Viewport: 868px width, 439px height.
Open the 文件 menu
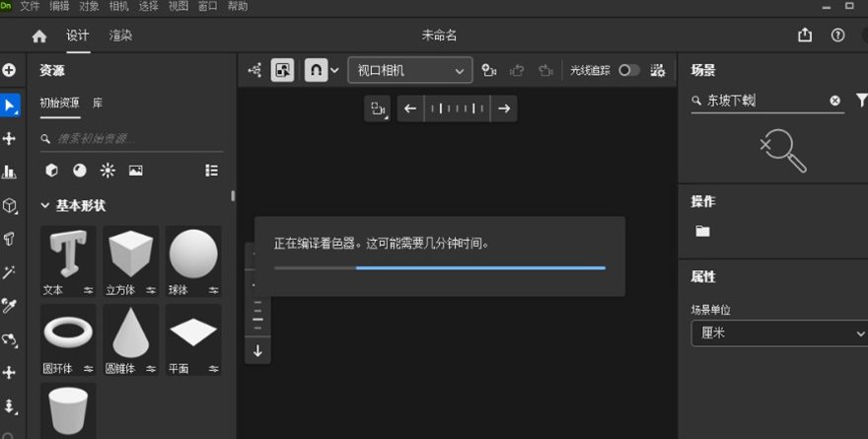[30, 7]
